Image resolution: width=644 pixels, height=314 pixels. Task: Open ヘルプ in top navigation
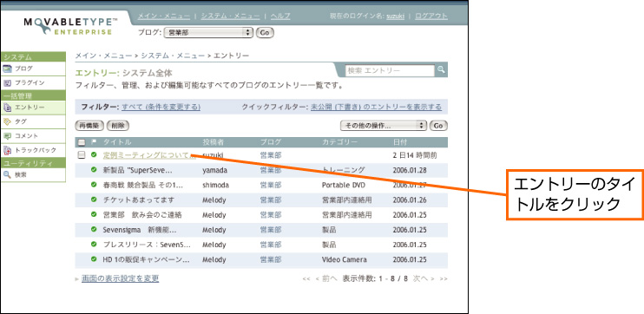pyautogui.click(x=280, y=16)
